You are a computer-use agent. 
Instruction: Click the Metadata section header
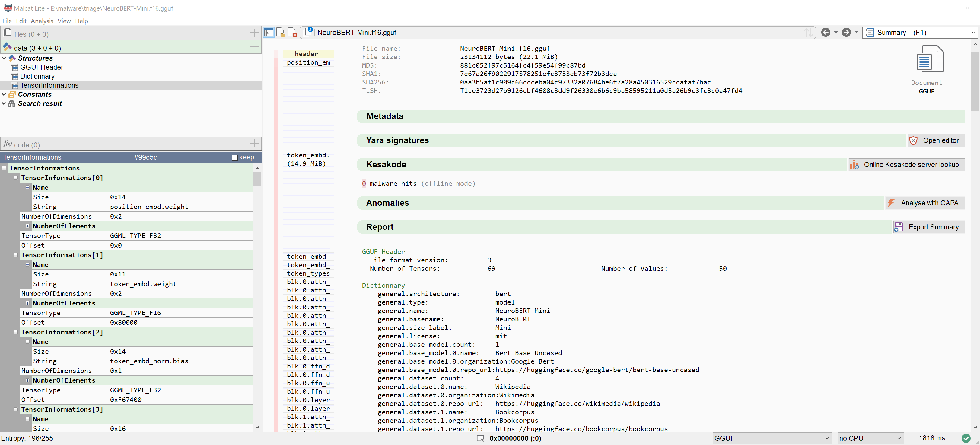tap(661, 116)
